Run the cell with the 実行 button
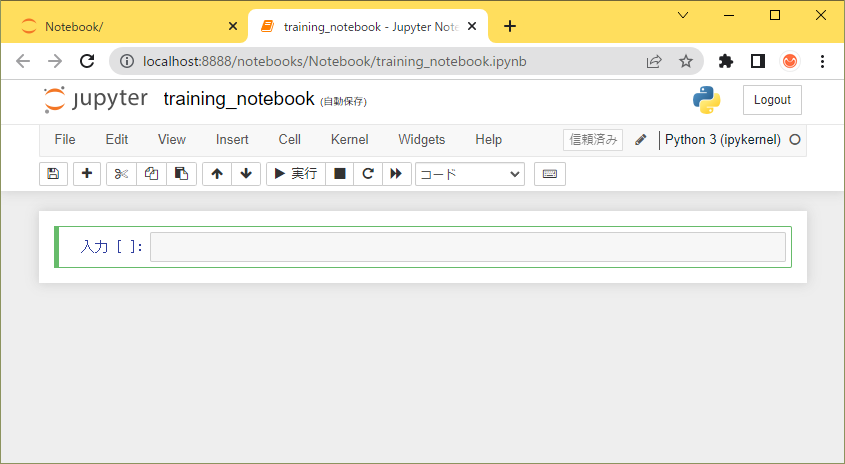The width and height of the screenshot is (845, 464). tap(296, 174)
